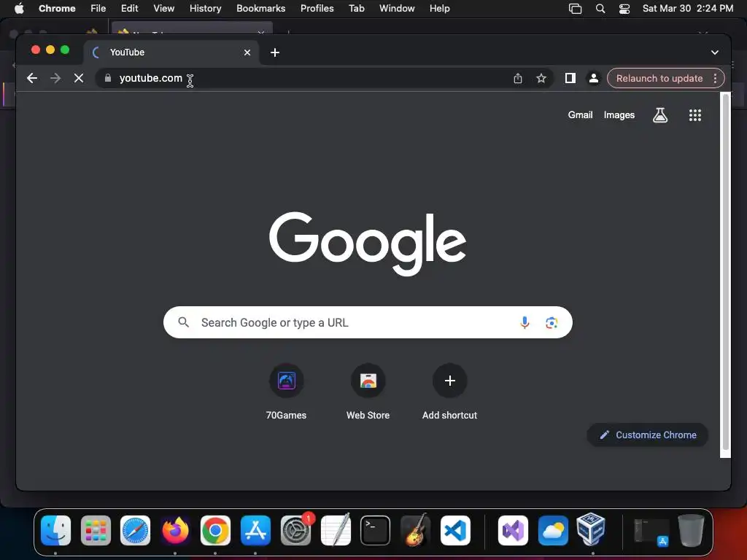The width and height of the screenshot is (747, 560).
Task: Open the Web Store shortcut
Action: coord(368,392)
